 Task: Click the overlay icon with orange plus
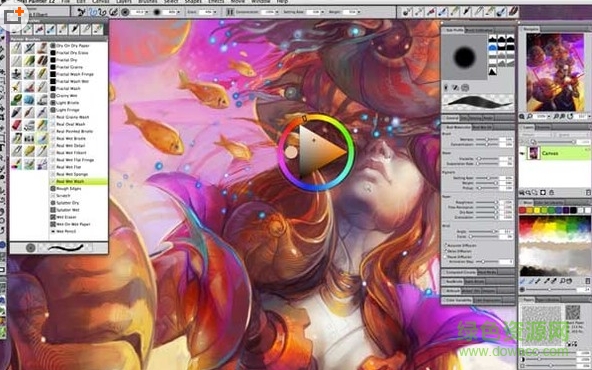point(14,16)
